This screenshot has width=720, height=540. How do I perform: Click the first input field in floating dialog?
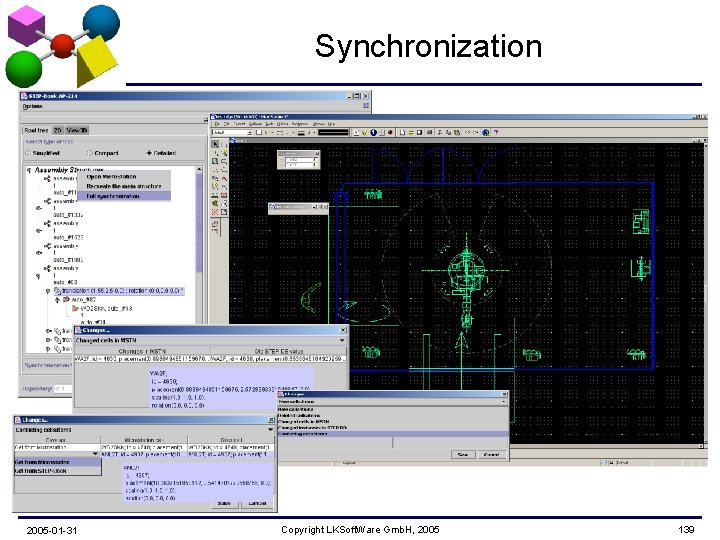(x=298, y=159)
